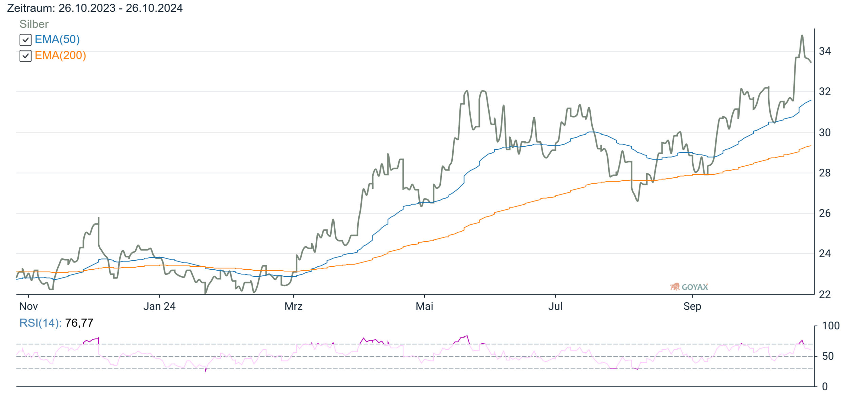The height and width of the screenshot is (416, 868).
Task: Click the Sep axis label
Action: (x=692, y=306)
